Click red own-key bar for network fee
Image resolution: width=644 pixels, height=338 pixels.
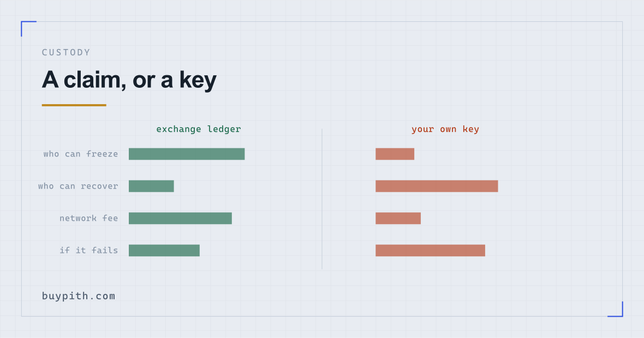[398, 218]
